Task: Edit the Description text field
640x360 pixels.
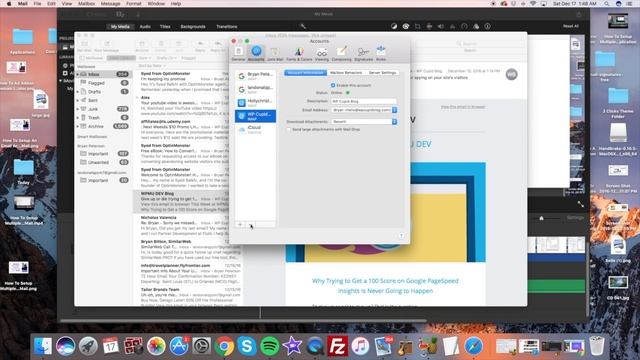Action: pyautogui.click(x=363, y=101)
